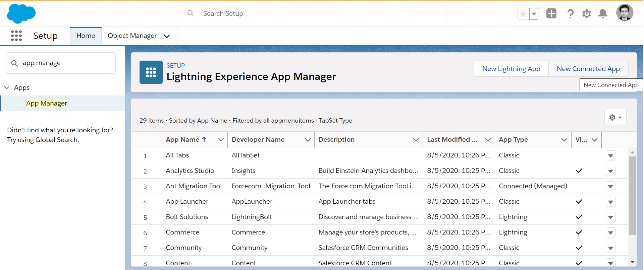
Task: Open row actions for Content
Action: click(610, 263)
